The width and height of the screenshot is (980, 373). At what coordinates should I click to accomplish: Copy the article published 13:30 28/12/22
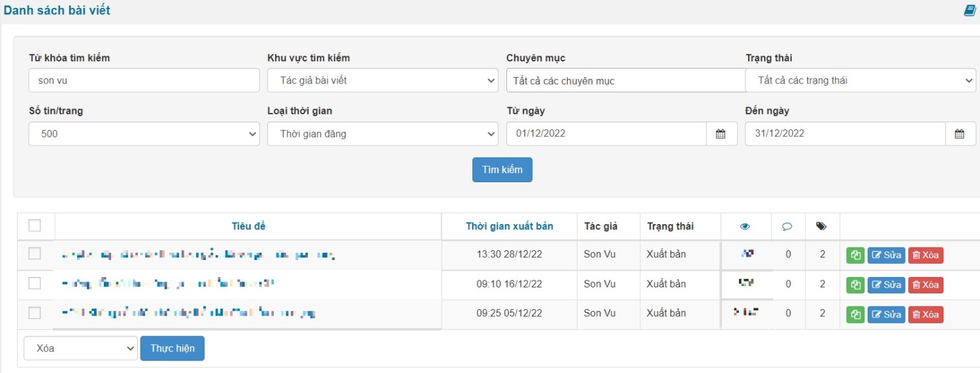pos(855,255)
